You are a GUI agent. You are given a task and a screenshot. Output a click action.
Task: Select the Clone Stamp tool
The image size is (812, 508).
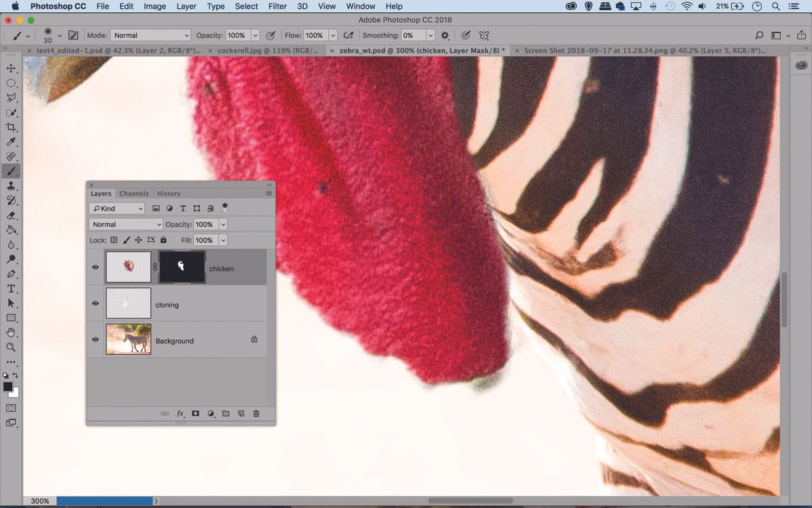(11, 186)
